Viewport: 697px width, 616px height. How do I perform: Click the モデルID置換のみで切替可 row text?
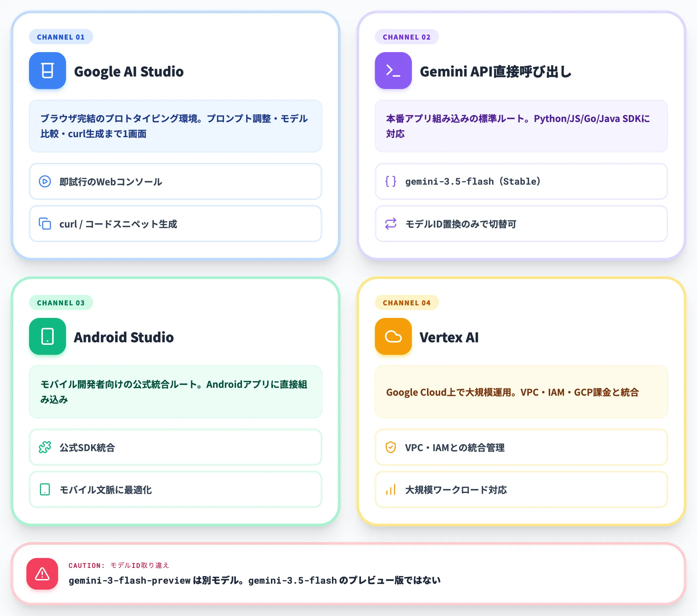point(461,224)
